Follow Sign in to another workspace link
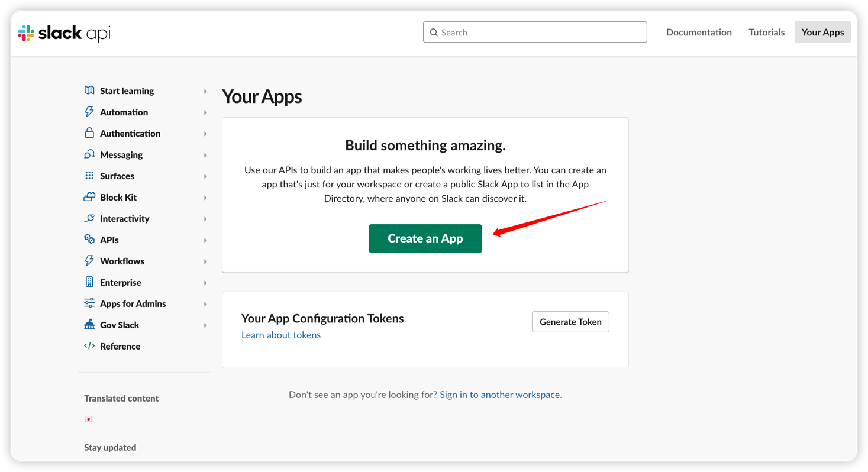The width and height of the screenshot is (868, 472). [x=500, y=395]
